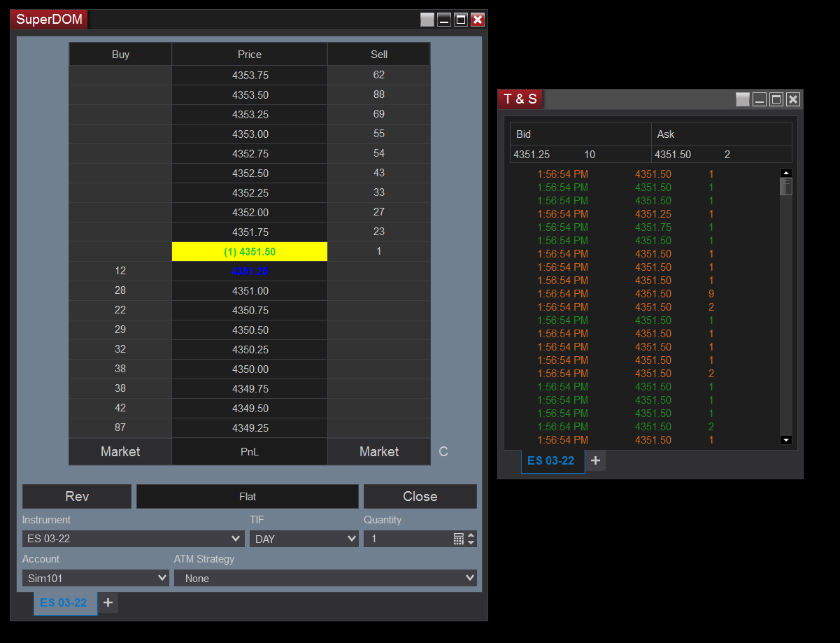Click the Bid value 4351.25 in T & S
This screenshot has height=643, width=840.
point(530,155)
